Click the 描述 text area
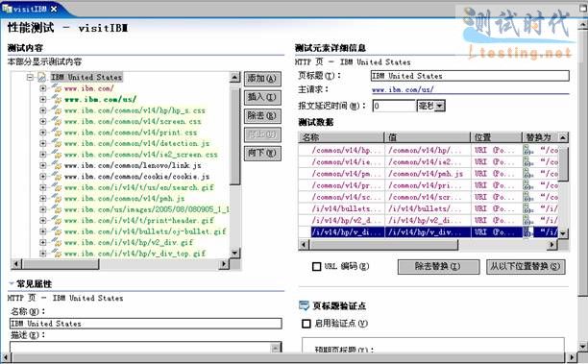The width and height of the screenshot is (588, 364). click(x=141, y=347)
